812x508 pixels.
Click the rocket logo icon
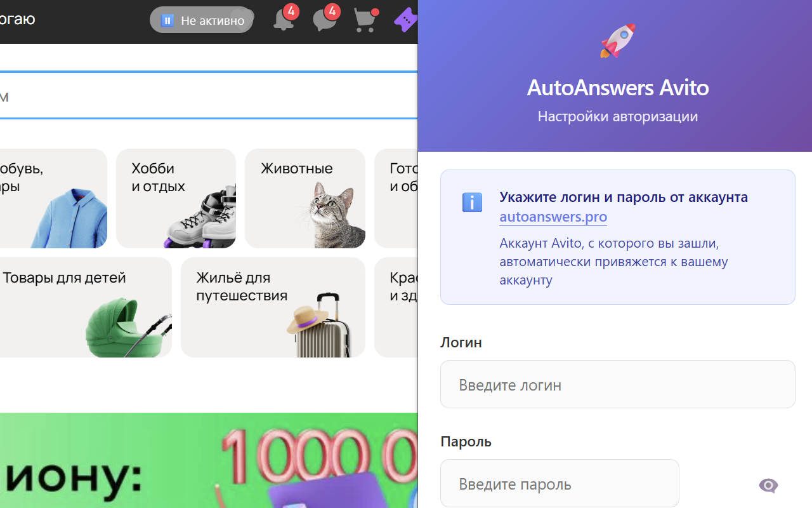617,41
